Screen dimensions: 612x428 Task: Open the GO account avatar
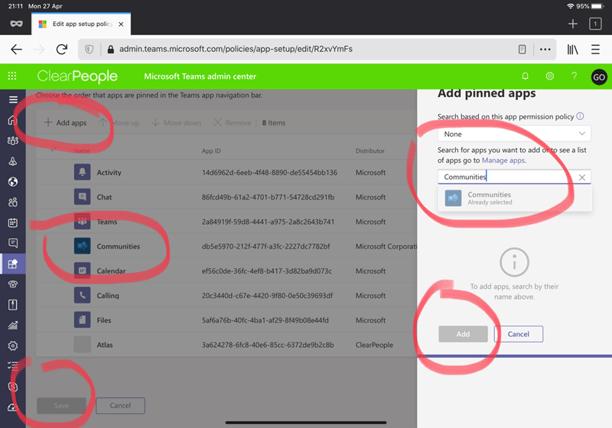599,77
